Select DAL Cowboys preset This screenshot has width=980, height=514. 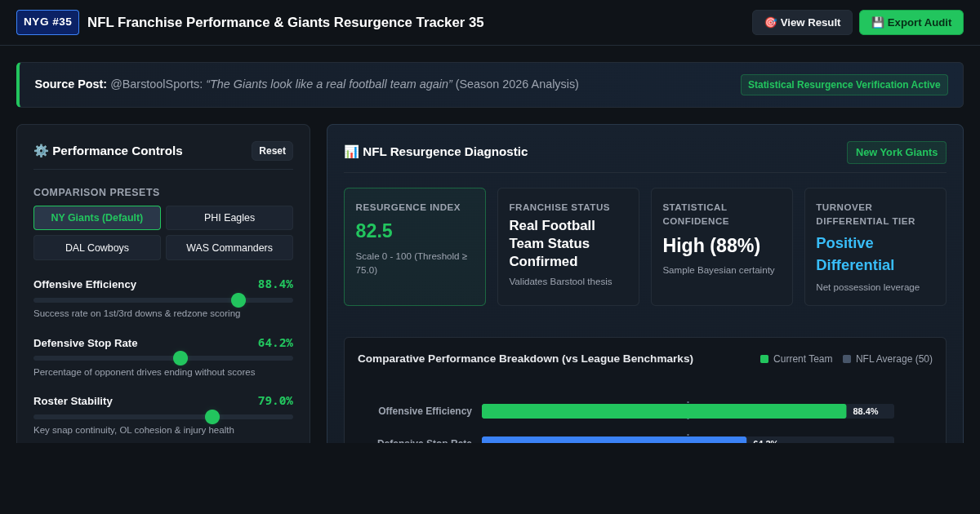click(97, 248)
